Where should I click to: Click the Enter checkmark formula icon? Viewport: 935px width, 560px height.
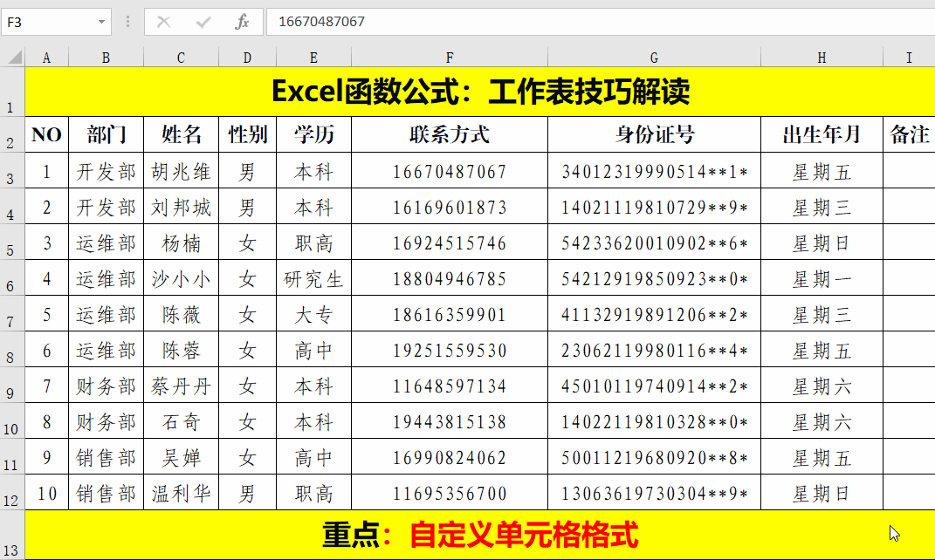tap(203, 22)
